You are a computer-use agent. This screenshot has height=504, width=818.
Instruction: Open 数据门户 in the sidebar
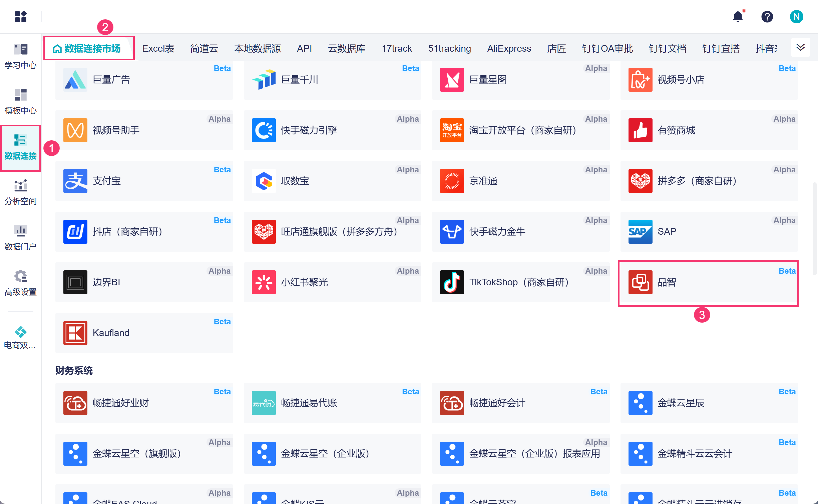pos(21,238)
